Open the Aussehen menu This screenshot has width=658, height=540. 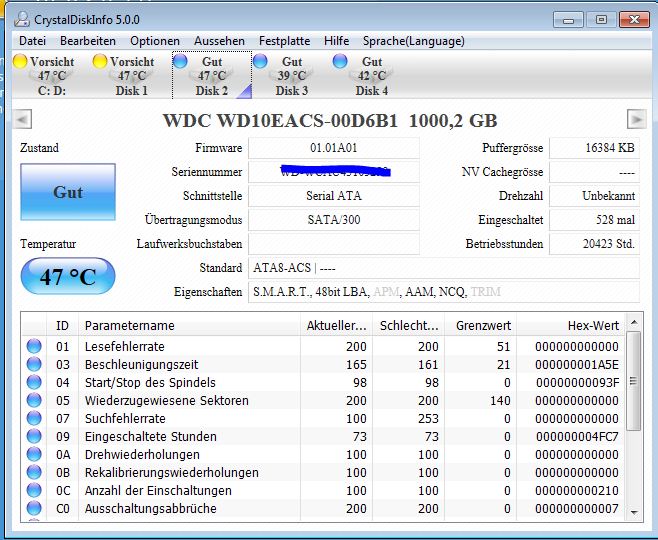(x=219, y=41)
